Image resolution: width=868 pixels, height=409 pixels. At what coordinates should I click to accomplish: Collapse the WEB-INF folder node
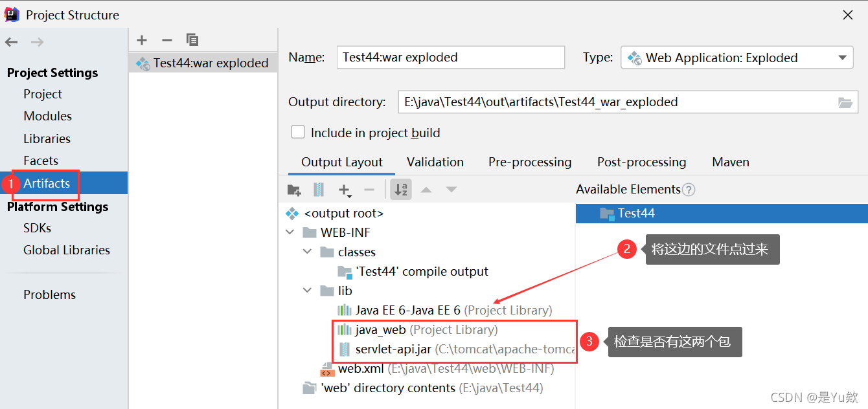290,232
